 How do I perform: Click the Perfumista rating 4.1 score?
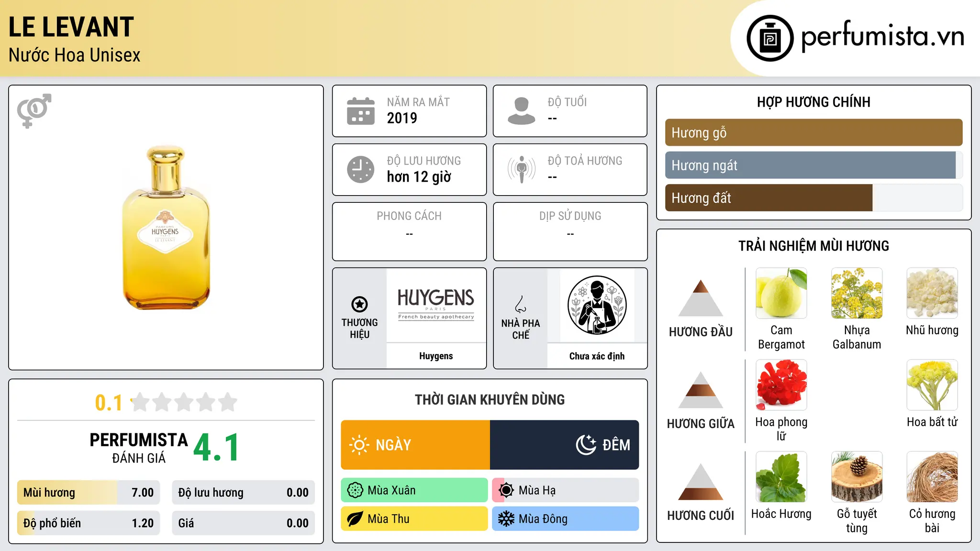216,448
